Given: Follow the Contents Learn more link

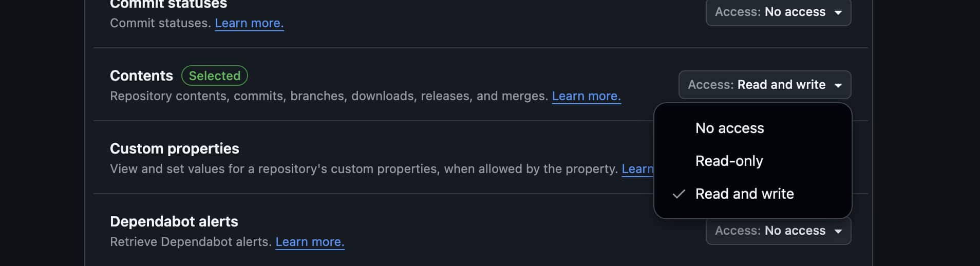Looking at the screenshot, I should pyautogui.click(x=586, y=96).
